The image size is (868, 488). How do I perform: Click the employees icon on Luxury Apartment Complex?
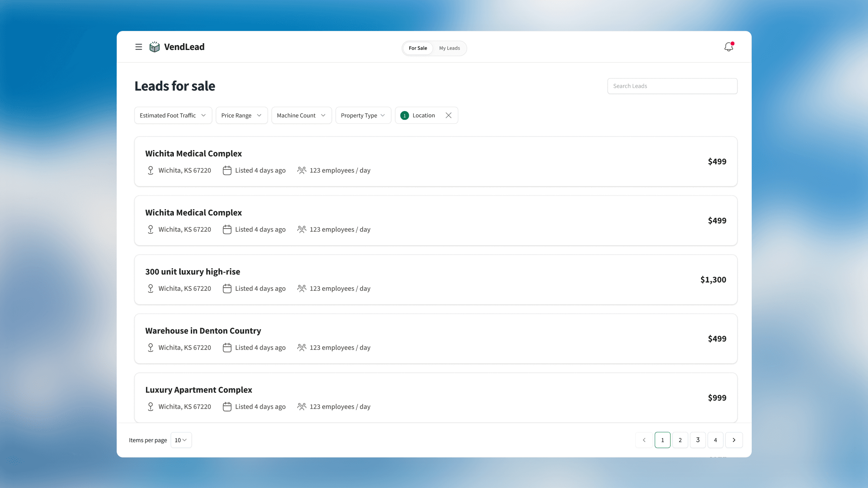coord(302,406)
